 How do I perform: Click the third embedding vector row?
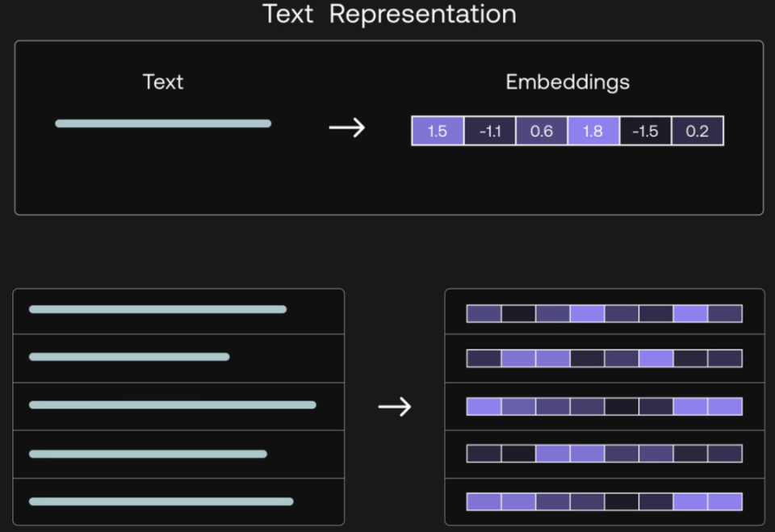[605, 406]
